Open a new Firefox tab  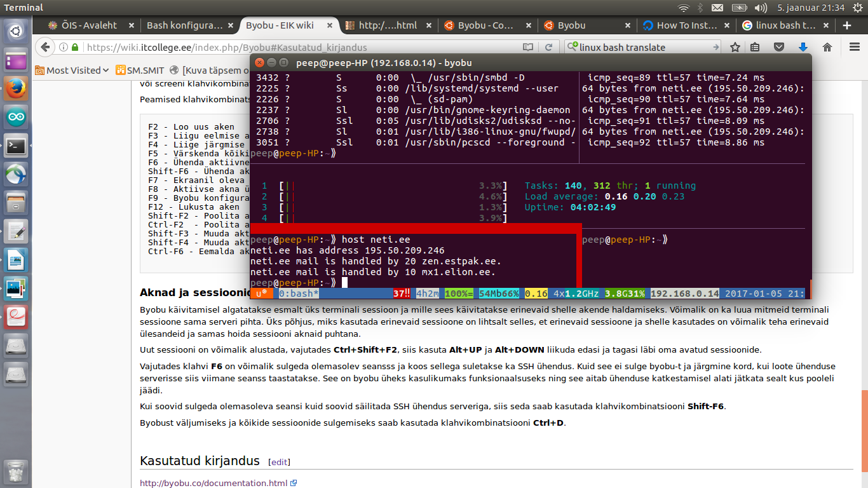(846, 25)
